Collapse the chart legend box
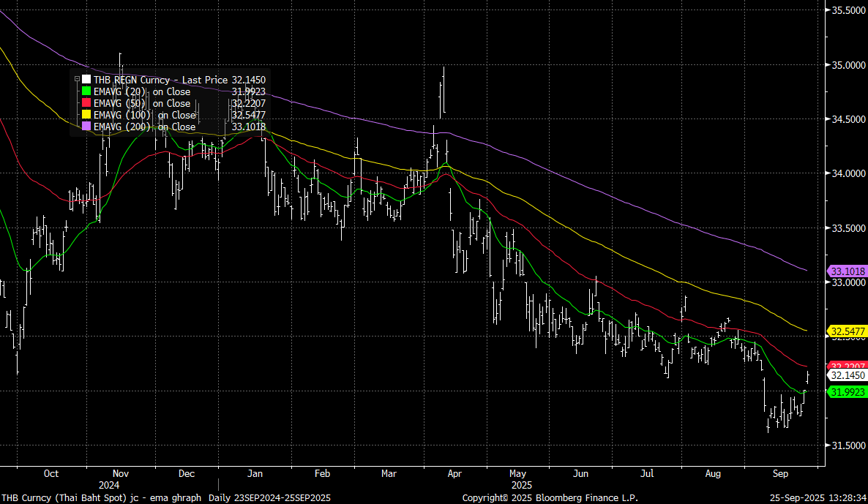The height and width of the screenshot is (504, 868). pyautogui.click(x=77, y=80)
